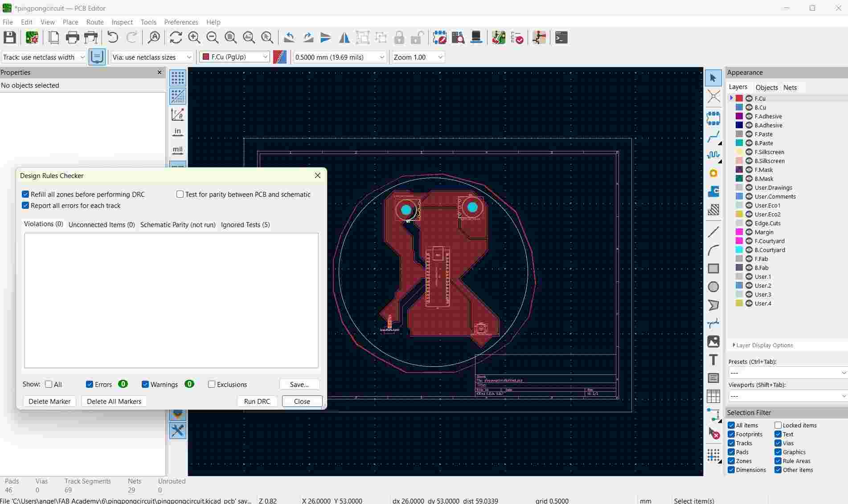Click the Undo arrow icon
This screenshot has height=504, width=848.
(x=113, y=38)
